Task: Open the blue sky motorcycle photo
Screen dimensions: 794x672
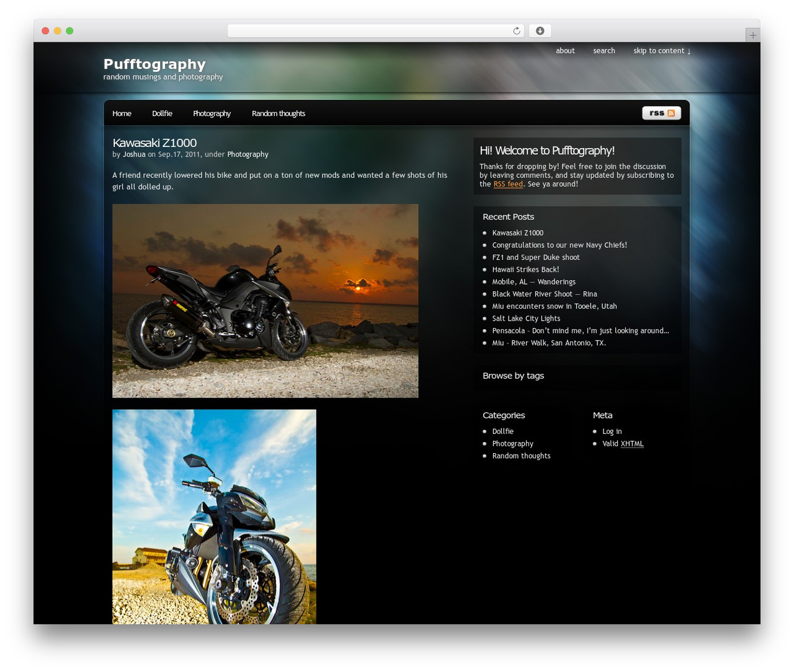Action: [x=214, y=516]
